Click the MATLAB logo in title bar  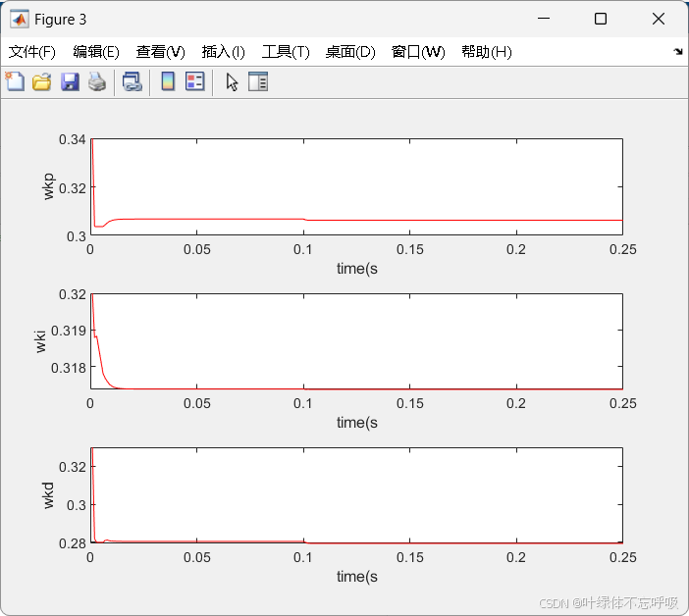pyautogui.click(x=20, y=20)
